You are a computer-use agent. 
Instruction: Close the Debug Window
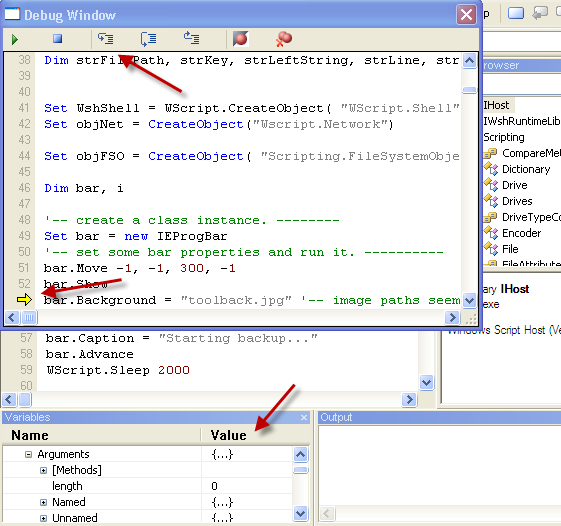466,15
